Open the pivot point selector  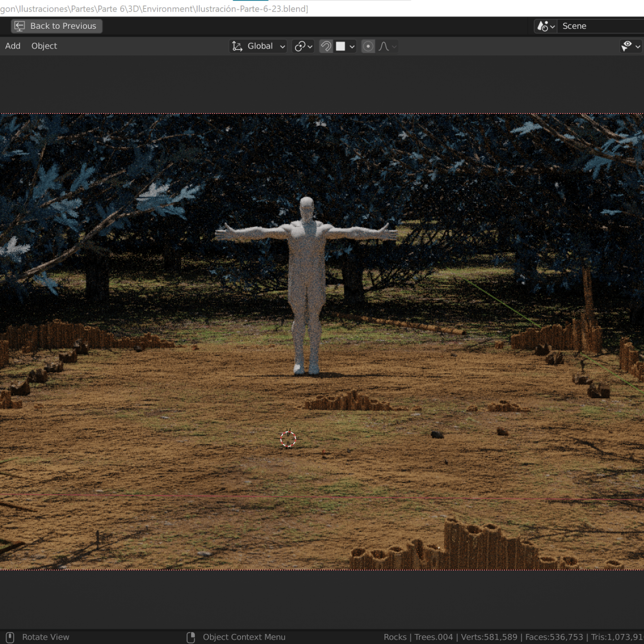[303, 46]
